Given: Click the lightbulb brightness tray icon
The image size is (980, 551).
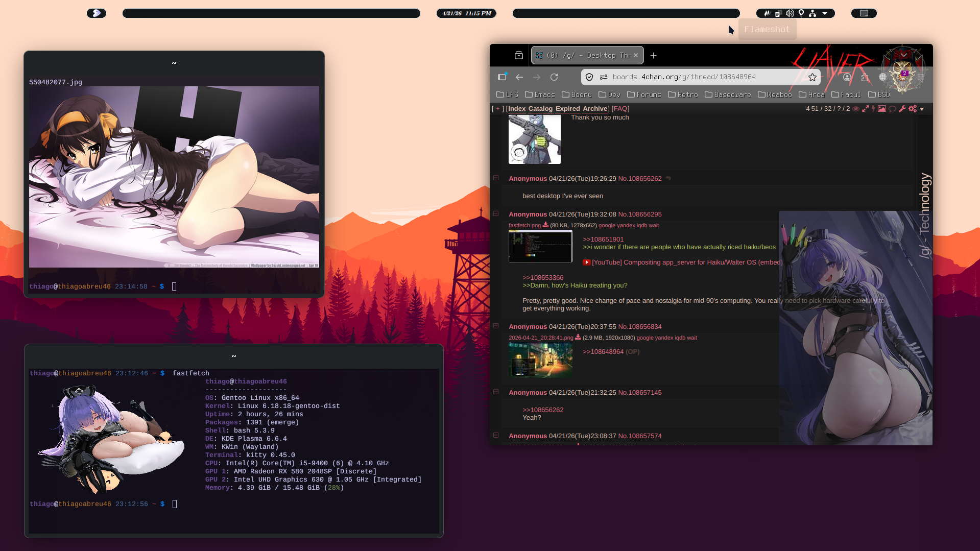Looking at the screenshot, I should coord(801,13).
